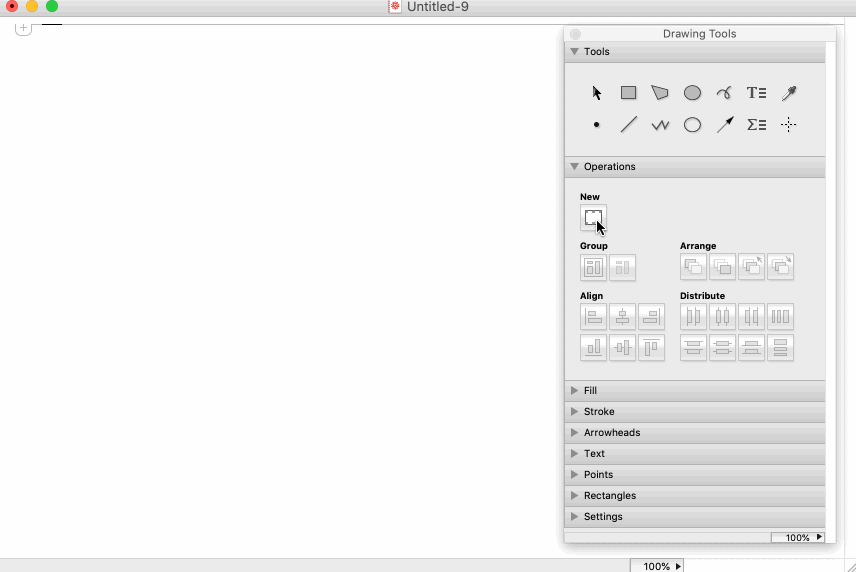The image size is (856, 572).
Task: Select the filled rectangle tool
Action: tap(628, 93)
